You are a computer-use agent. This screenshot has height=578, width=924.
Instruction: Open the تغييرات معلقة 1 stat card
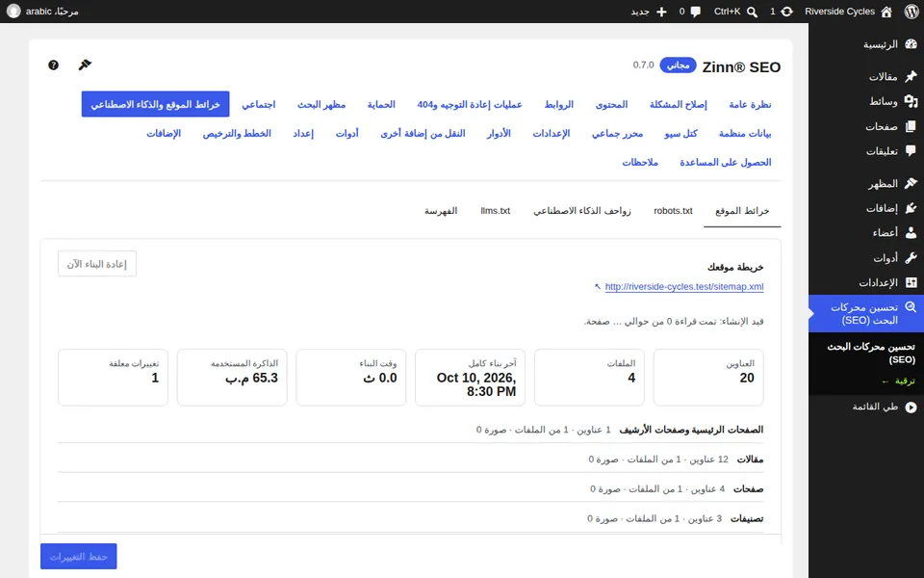click(114, 378)
